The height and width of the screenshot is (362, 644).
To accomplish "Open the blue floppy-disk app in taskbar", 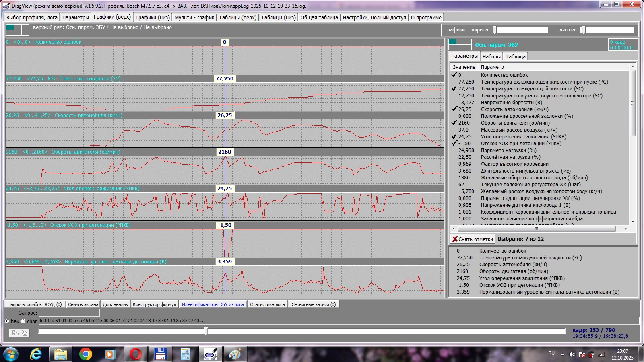I will (161, 354).
